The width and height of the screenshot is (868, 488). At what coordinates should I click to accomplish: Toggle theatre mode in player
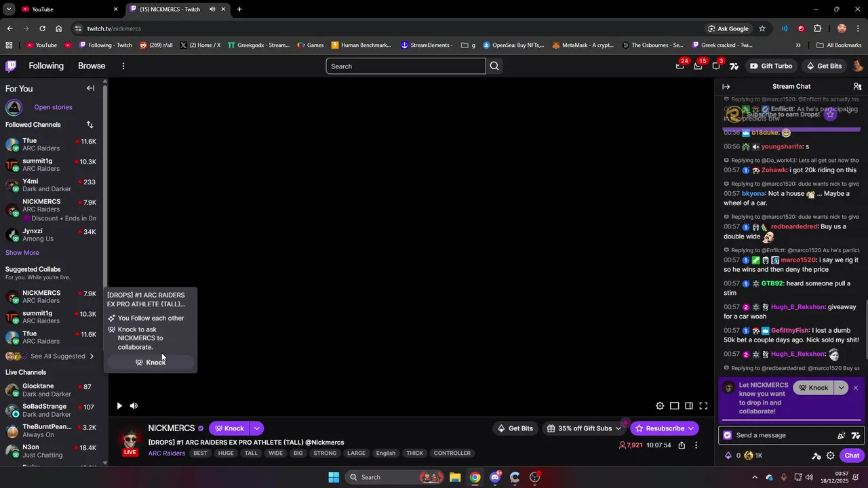tap(674, 406)
